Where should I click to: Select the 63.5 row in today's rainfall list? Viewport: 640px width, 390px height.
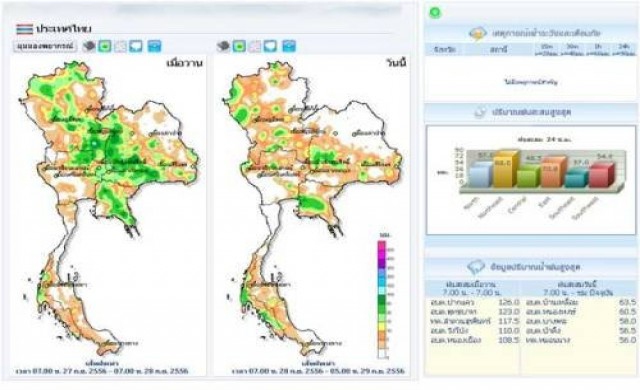(580, 303)
